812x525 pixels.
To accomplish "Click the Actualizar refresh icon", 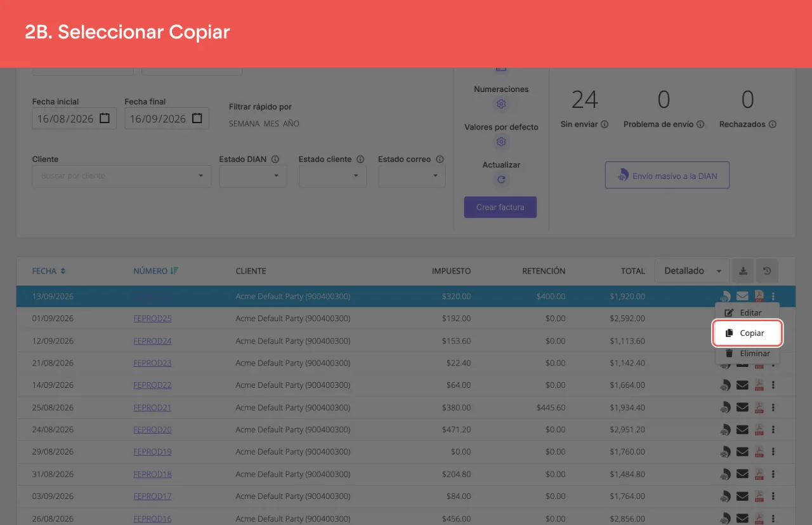I will (501, 180).
